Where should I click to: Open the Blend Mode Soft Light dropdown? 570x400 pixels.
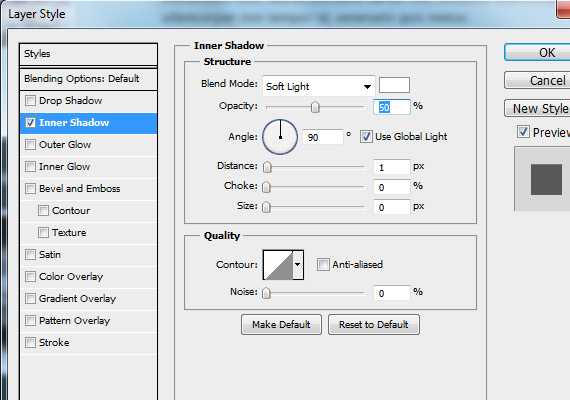click(x=318, y=87)
